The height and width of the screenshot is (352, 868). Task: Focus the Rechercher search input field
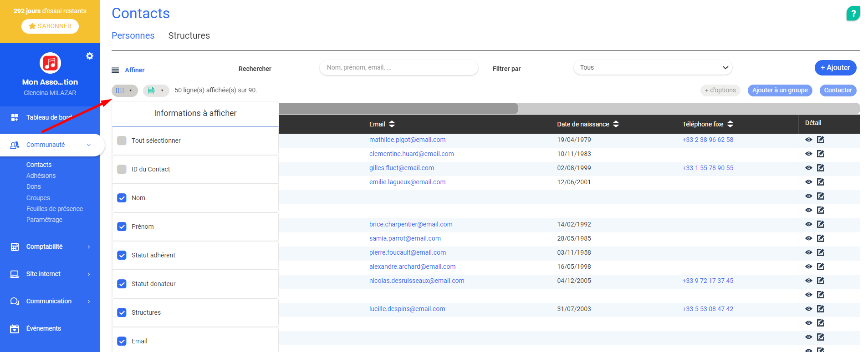399,67
